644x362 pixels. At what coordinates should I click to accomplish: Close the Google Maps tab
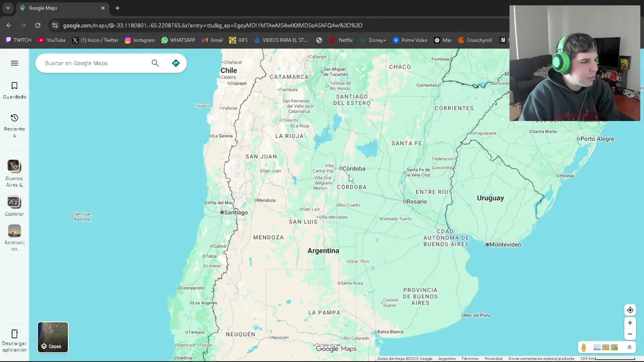coord(103,8)
